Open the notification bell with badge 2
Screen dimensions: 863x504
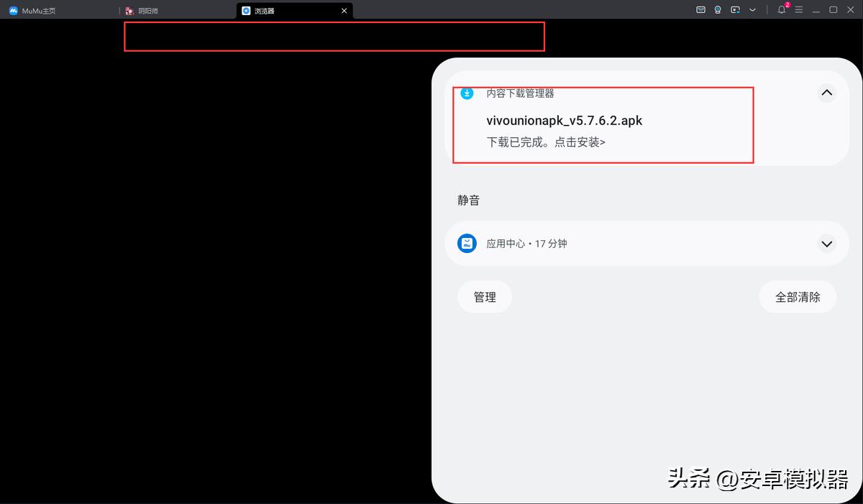click(x=781, y=10)
